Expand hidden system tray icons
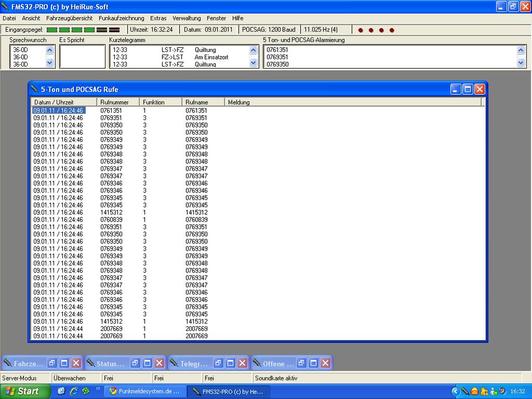The image size is (532, 399). click(x=456, y=391)
